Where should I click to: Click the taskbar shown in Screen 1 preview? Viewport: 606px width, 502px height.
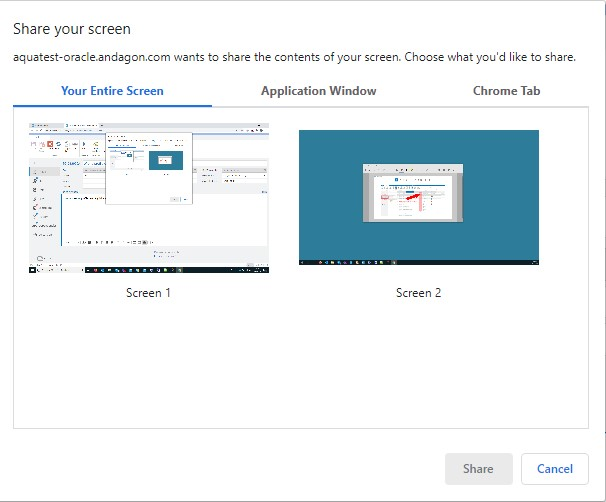click(x=149, y=270)
